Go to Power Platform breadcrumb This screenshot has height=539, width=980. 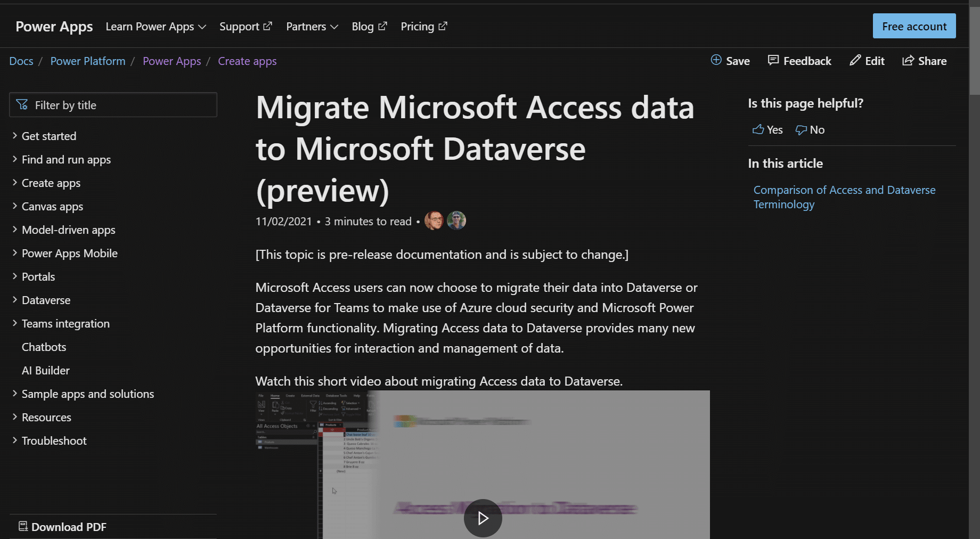(x=88, y=61)
